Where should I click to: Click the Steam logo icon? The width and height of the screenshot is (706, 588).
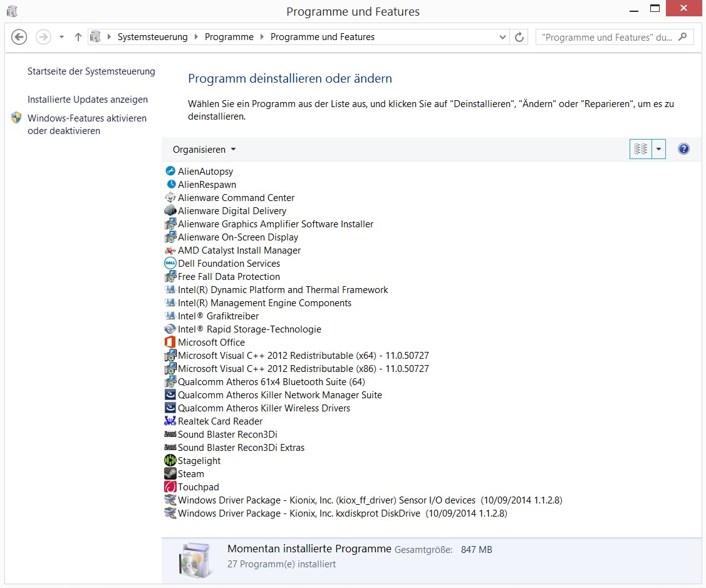point(170,473)
